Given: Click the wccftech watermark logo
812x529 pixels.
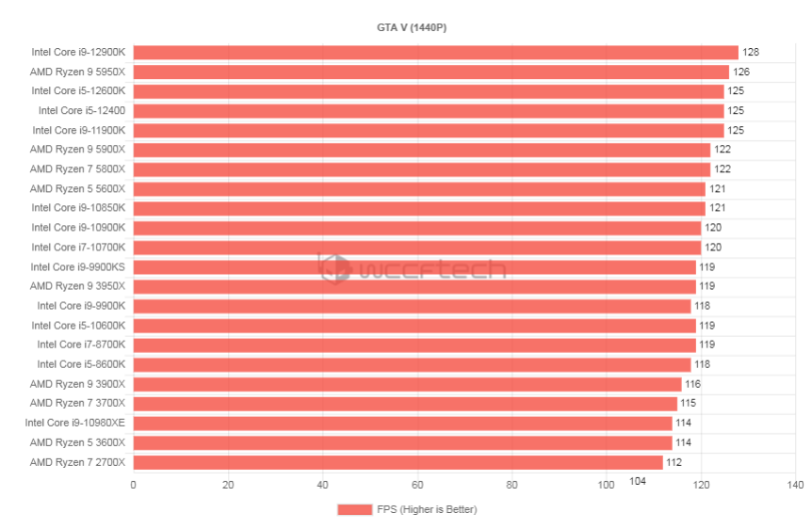Looking at the screenshot, I should 412,268.
